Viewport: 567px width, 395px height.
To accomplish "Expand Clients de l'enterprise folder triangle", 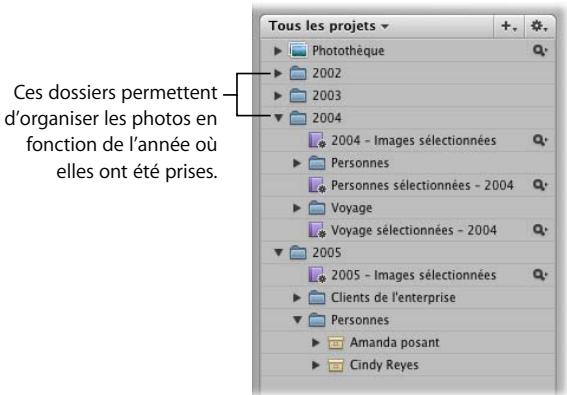I will [x=297, y=298].
